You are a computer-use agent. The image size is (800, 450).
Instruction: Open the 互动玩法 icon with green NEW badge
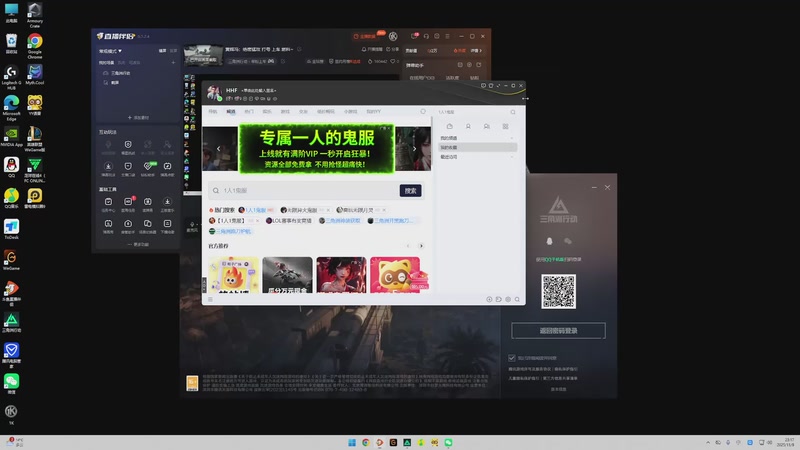pyautogui.click(x=148, y=166)
